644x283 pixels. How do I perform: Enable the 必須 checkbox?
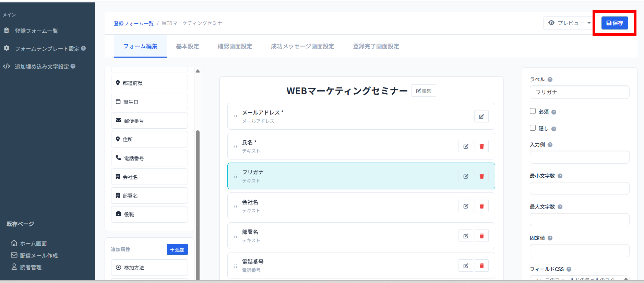click(533, 111)
